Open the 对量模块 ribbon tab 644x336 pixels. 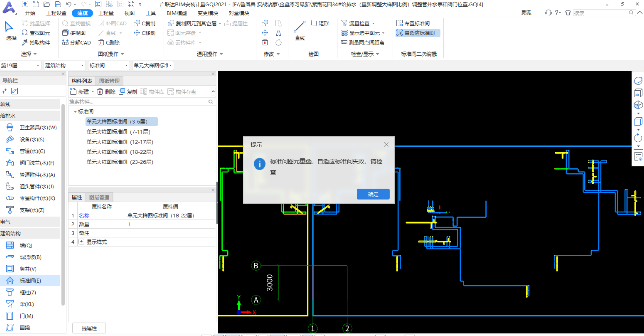(x=239, y=13)
